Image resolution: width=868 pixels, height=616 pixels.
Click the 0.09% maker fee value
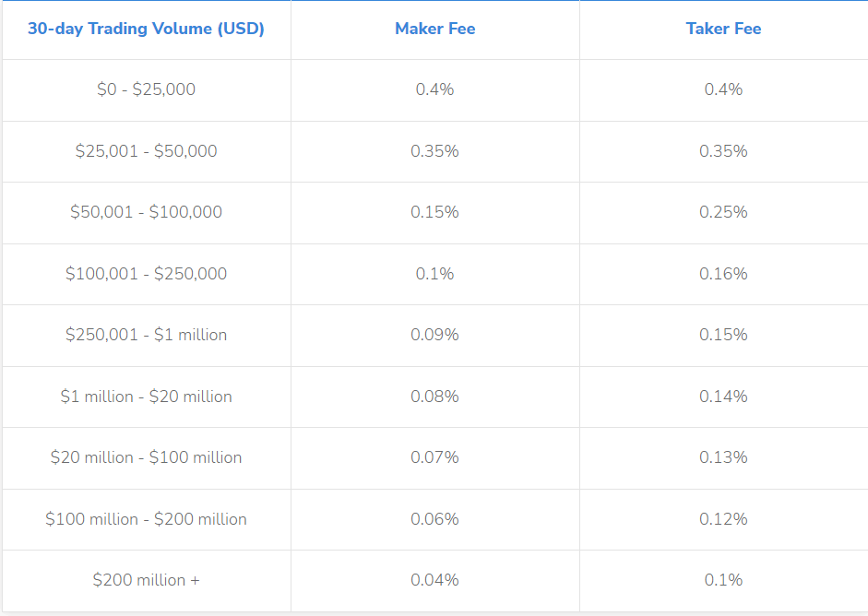[434, 335]
